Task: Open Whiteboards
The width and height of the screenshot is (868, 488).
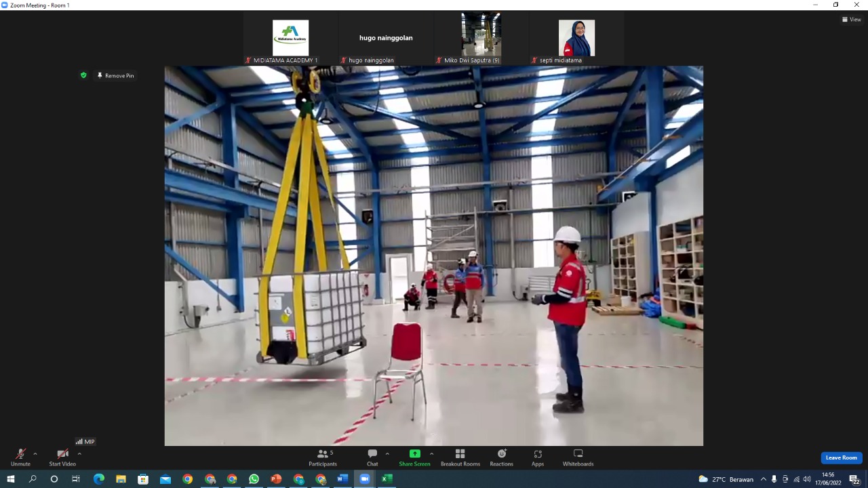Action: (x=578, y=457)
